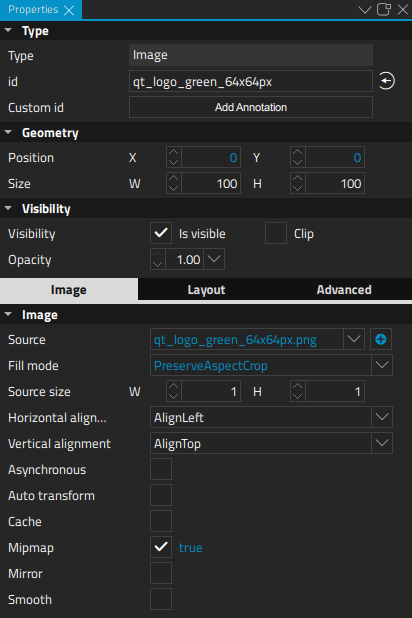Screen dimensions: 412x618
Task: Switch to the Layout tab
Action: (x=207, y=290)
